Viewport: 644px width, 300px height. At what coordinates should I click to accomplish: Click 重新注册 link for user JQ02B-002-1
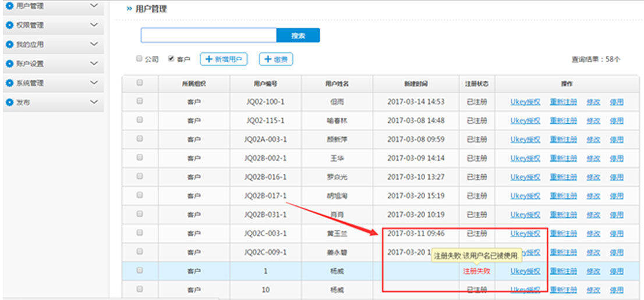(563, 158)
